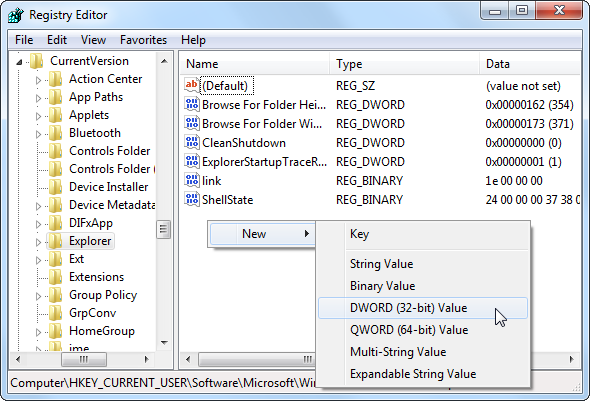Expand the Applets node
The height and width of the screenshot is (401, 590).
[38, 116]
